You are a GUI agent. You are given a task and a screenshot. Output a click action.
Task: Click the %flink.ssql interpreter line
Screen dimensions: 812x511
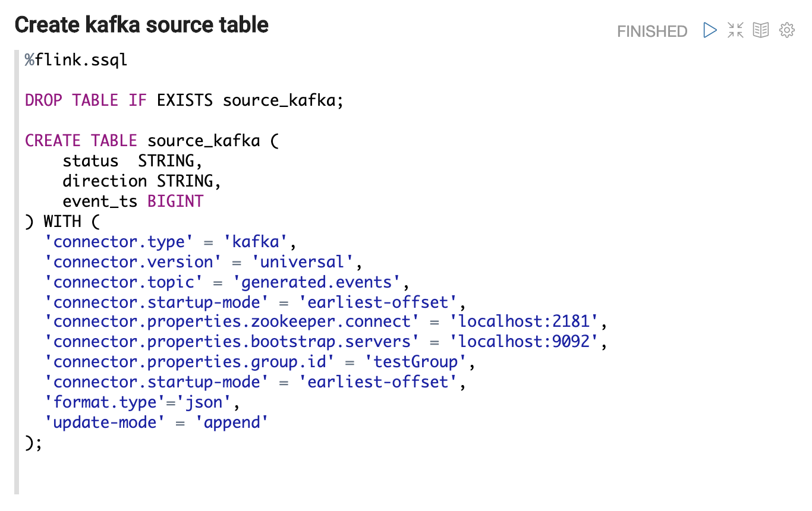click(76, 60)
